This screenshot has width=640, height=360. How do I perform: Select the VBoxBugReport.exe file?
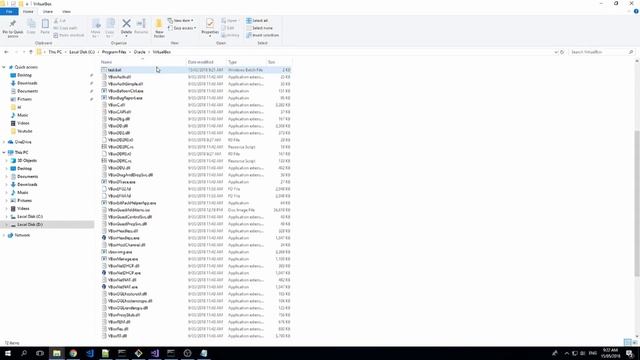[125, 98]
